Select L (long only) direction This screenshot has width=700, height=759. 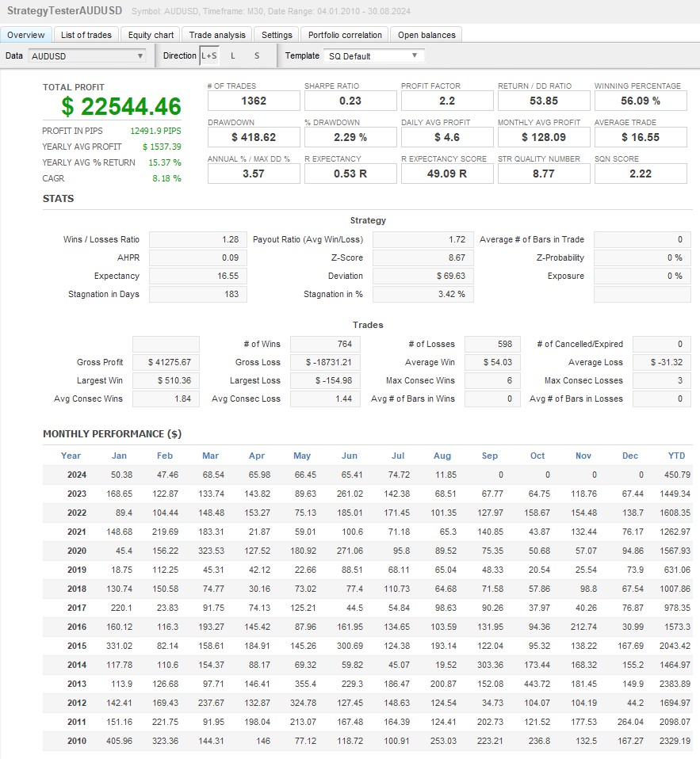click(x=233, y=55)
